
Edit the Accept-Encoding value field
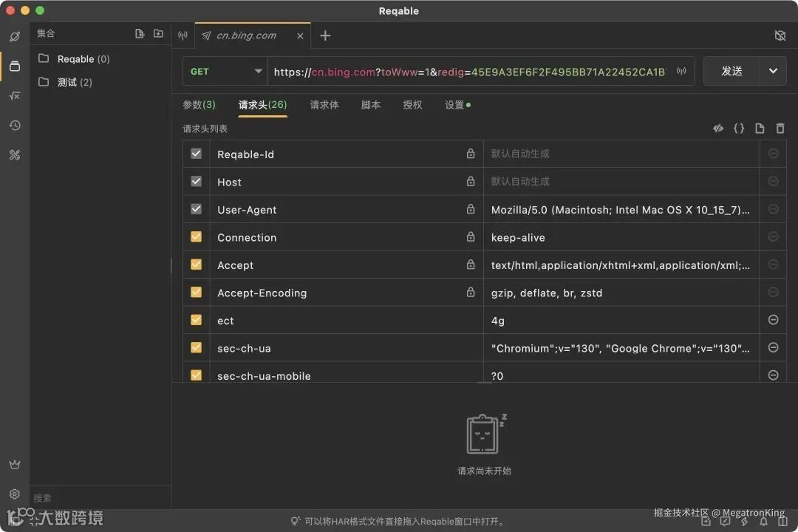coord(621,293)
